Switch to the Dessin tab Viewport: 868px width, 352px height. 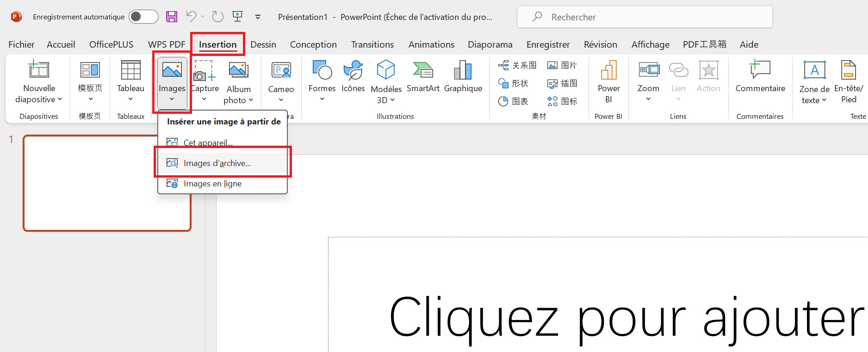pyautogui.click(x=263, y=44)
